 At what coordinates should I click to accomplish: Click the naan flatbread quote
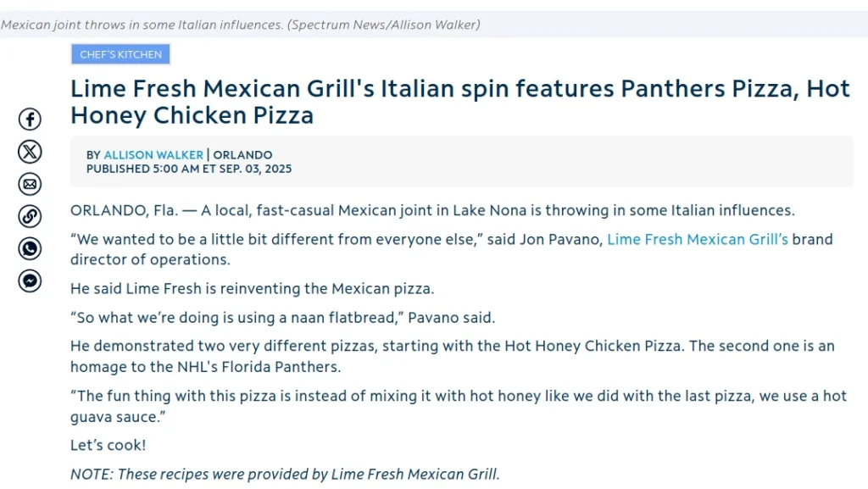point(282,318)
